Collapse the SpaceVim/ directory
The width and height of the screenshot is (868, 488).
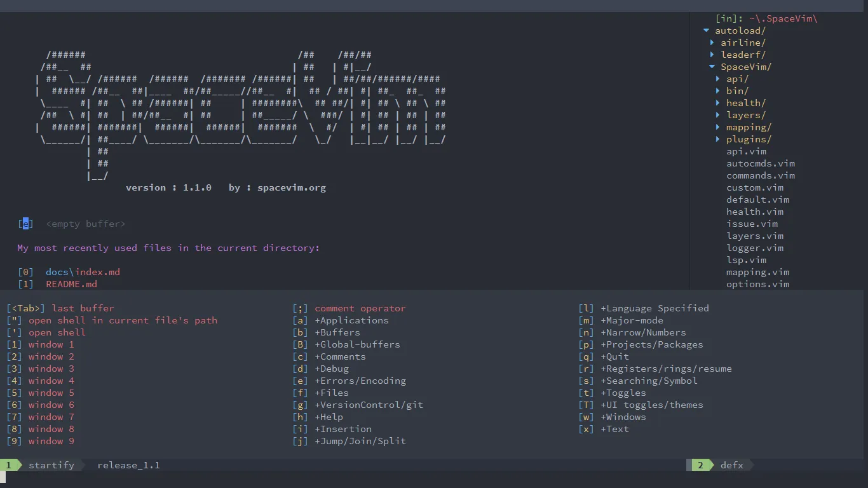[712, 67]
